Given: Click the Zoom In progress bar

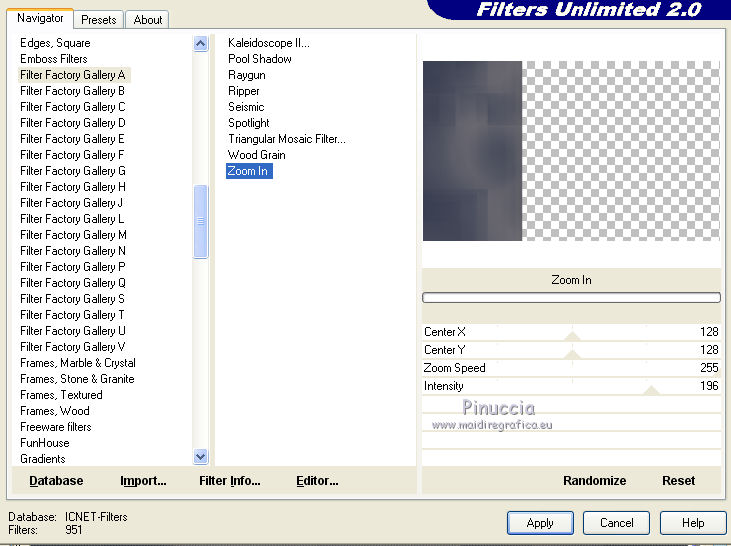Looking at the screenshot, I should pyautogui.click(x=571, y=297).
